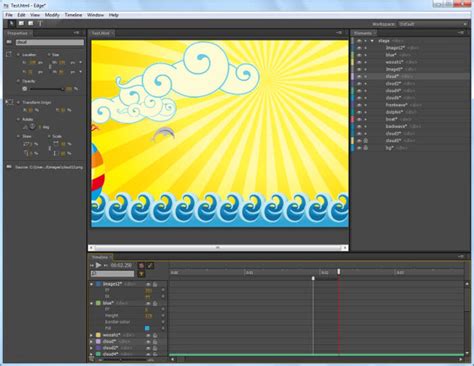Viewport: 474px width, 366px height.
Task: Click the Fill color swatch in timeline
Action: tap(147, 328)
